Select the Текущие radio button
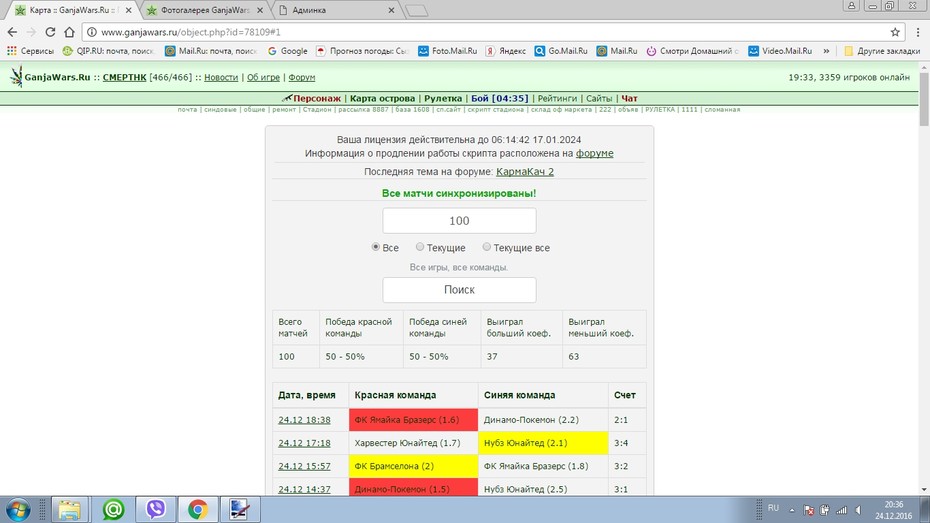 (x=420, y=247)
